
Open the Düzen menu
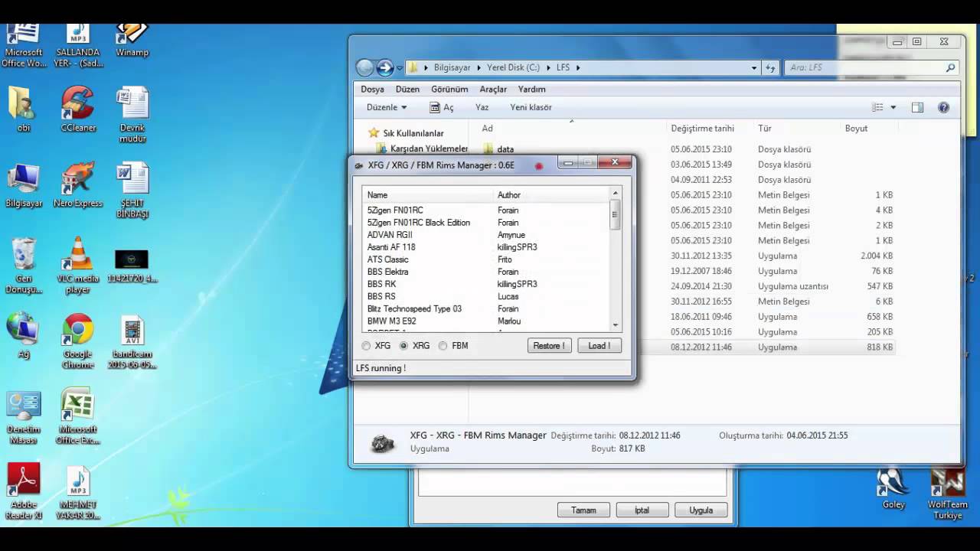tap(407, 90)
